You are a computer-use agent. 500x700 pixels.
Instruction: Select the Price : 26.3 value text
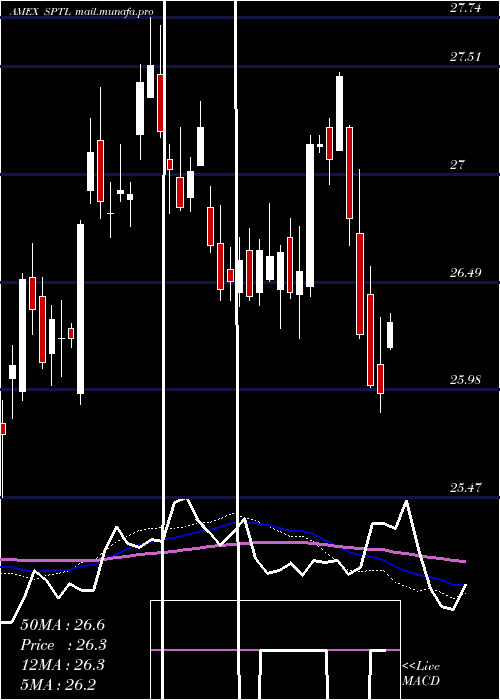click(x=63, y=645)
